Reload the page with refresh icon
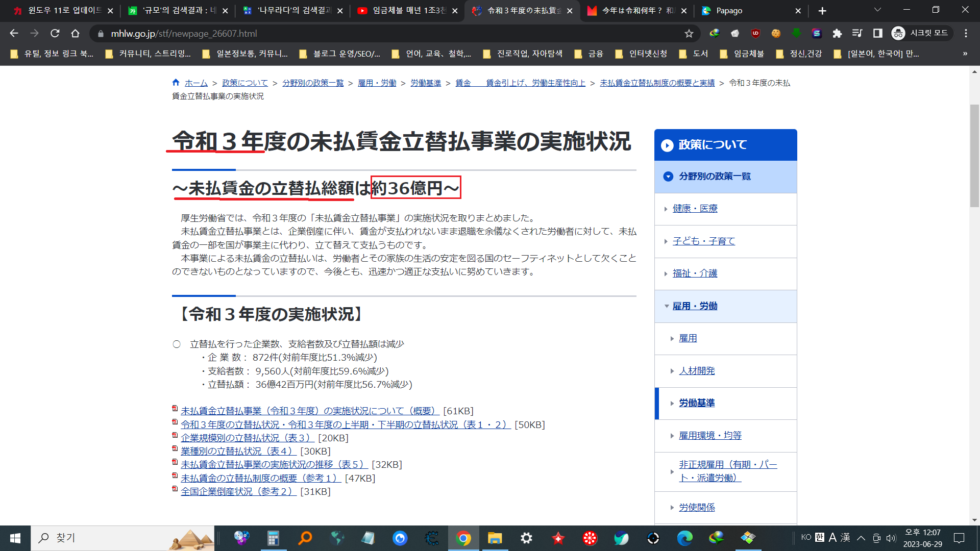This screenshot has width=980, height=551. pyautogui.click(x=55, y=34)
